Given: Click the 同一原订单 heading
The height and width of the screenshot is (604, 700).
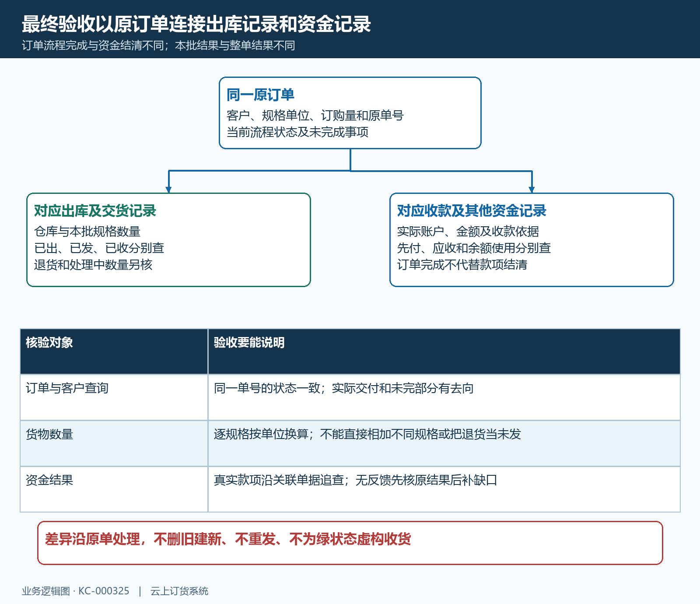Looking at the screenshot, I should 260,95.
